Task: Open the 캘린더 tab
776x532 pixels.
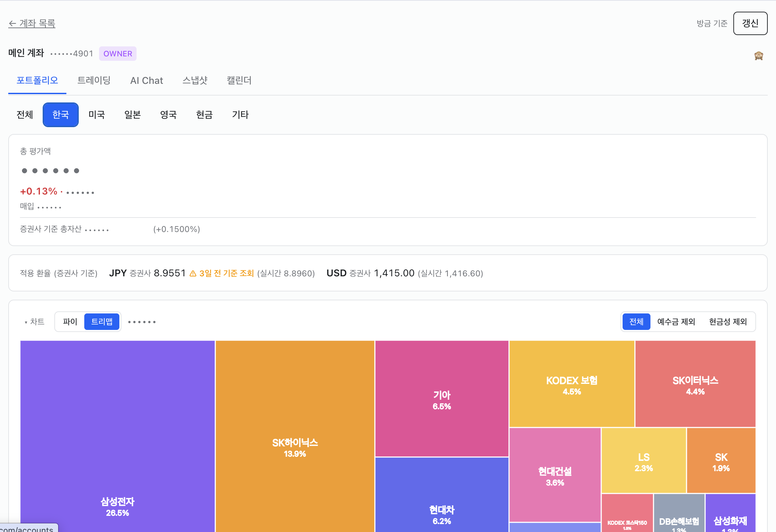Action: 239,80
